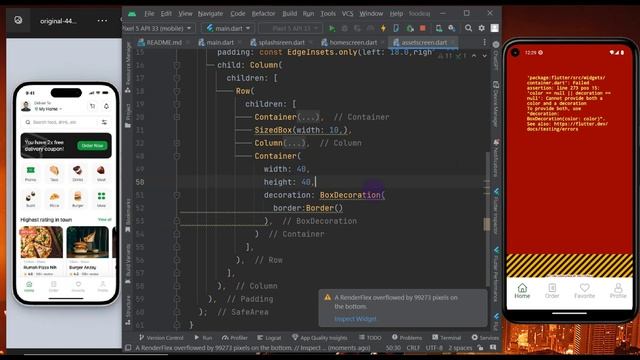640x360 pixels.
Task: Switch to README.md editor tab
Action: [x=164, y=42]
